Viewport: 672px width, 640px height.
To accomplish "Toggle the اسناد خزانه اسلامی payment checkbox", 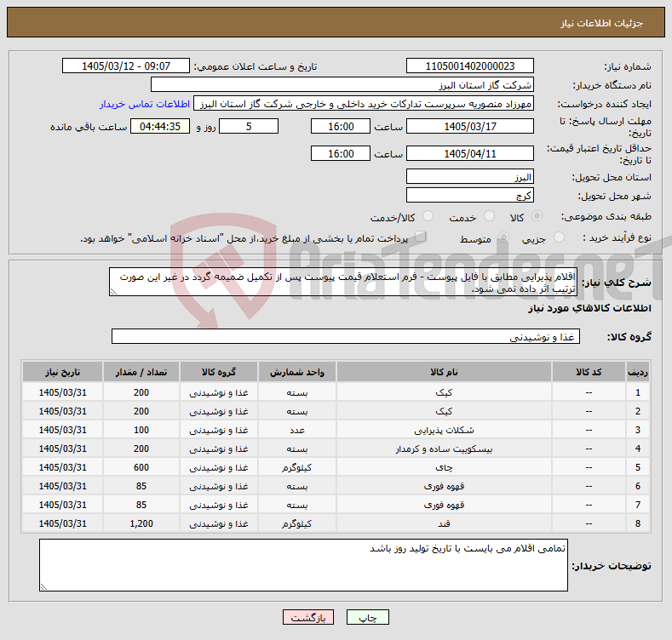I will pyautogui.click(x=421, y=237).
